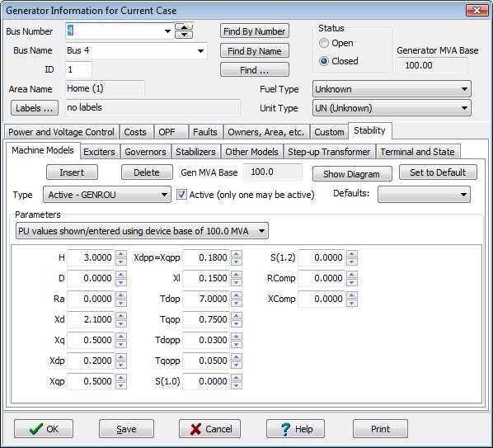Decrease the D parameter spinner down arrow
Image resolution: width=493 pixels, height=448 pixels.
point(121,282)
